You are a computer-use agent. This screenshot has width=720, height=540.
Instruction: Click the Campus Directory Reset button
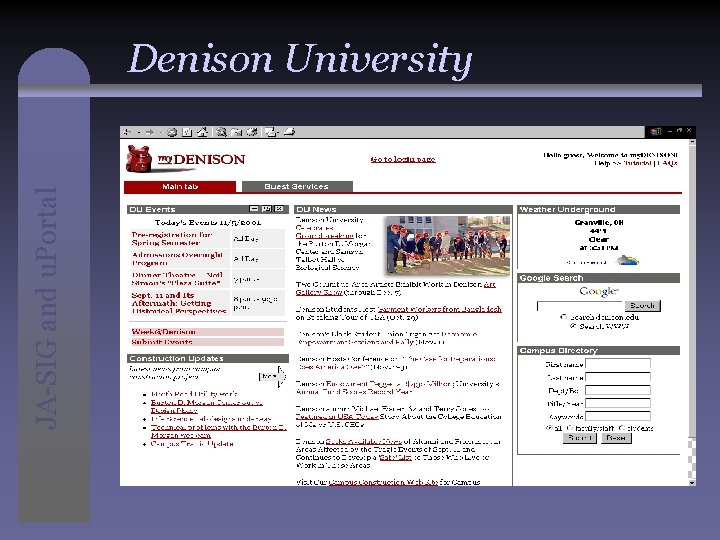(x=616, y=438)
